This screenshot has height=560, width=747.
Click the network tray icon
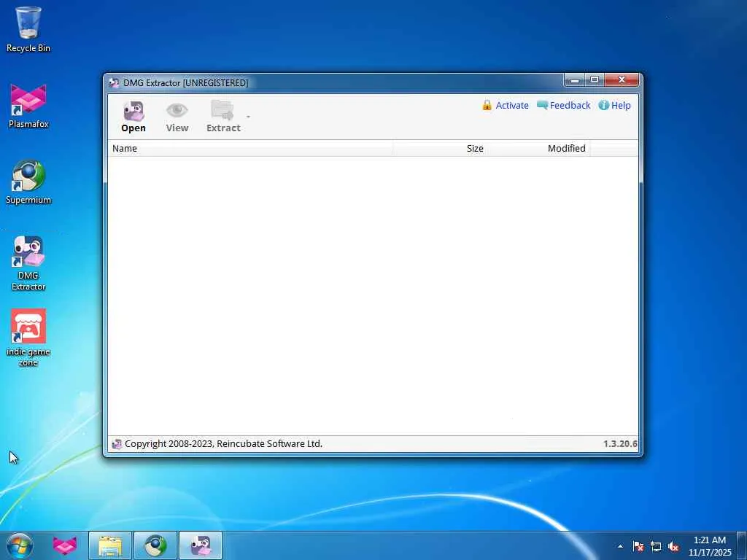tap(656, 547)
